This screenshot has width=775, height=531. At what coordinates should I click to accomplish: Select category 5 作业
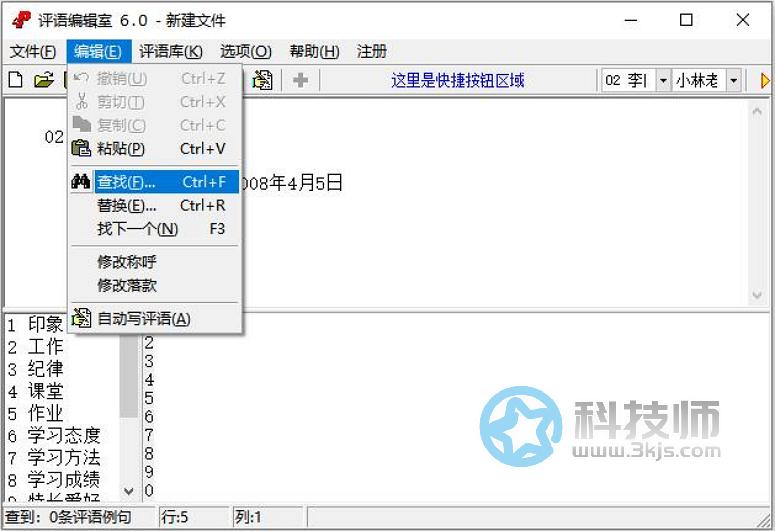[35, 413]
